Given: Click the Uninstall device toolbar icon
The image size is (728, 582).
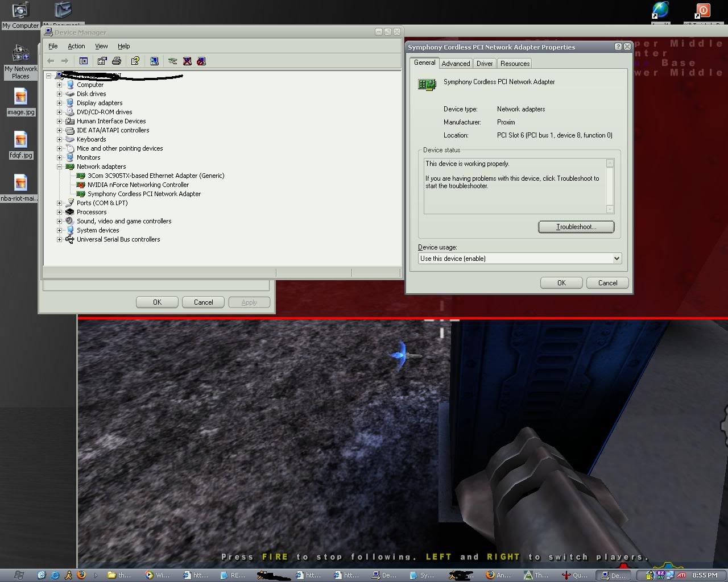Looking at the screenshot, I should 187,61.
